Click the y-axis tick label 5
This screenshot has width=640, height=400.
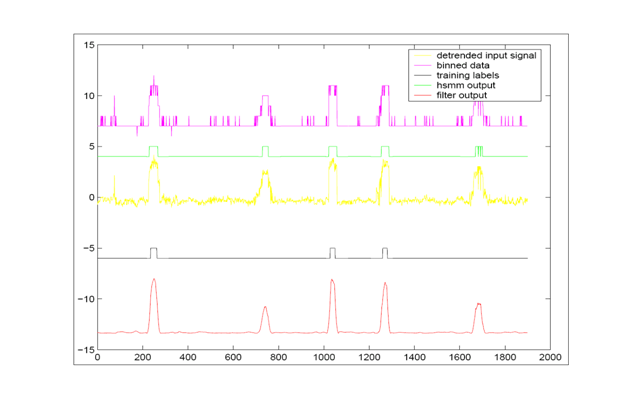[x=92, y=147]
